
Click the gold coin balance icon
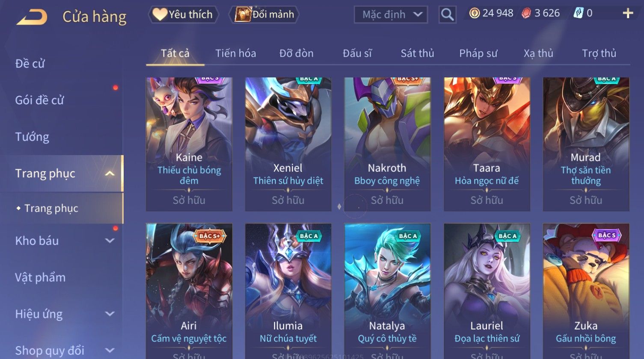[x=474, y=13]
